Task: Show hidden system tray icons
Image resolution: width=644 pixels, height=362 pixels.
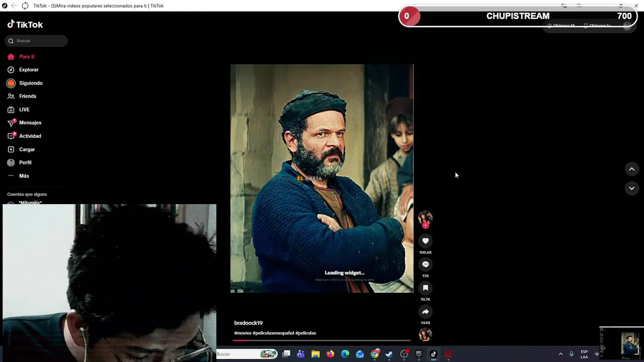Action: pyautogui.click(x=560, y=354)
